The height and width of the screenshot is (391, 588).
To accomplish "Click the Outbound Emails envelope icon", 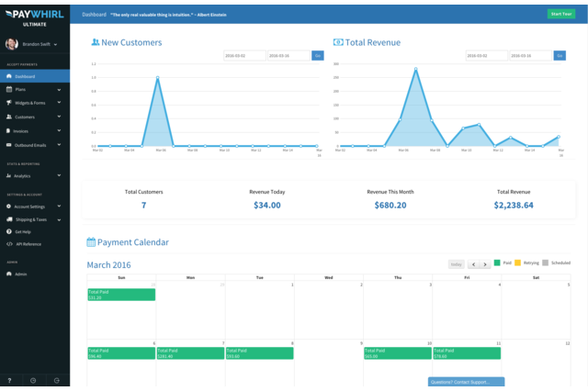I will pyautogui.click(x=9, y=145).
